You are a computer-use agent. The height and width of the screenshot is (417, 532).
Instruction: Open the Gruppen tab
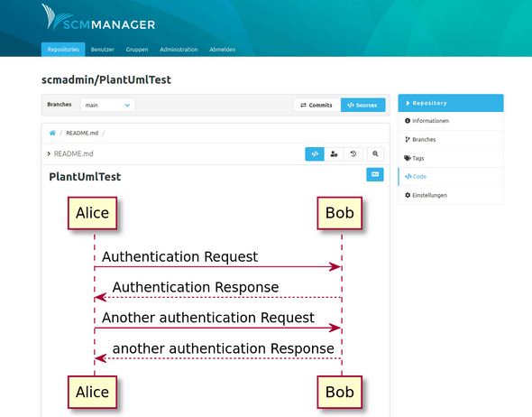click(137, 50)
